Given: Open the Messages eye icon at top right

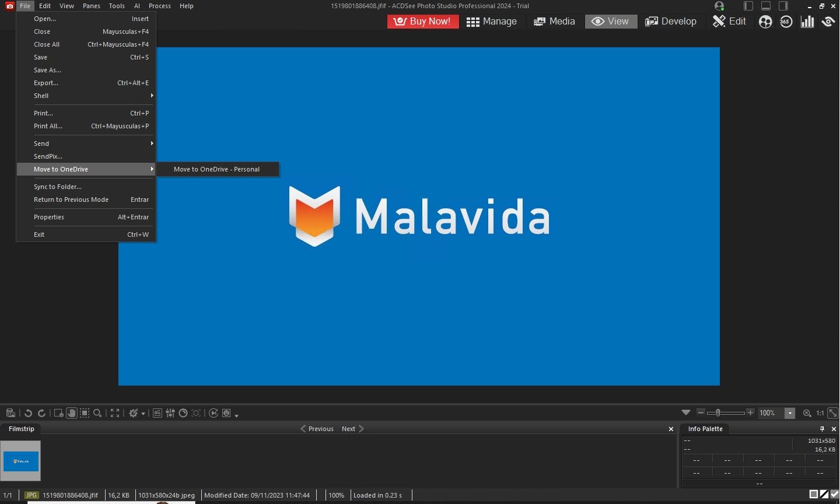Looking at the screenshot, I should (x=828, y=22).
